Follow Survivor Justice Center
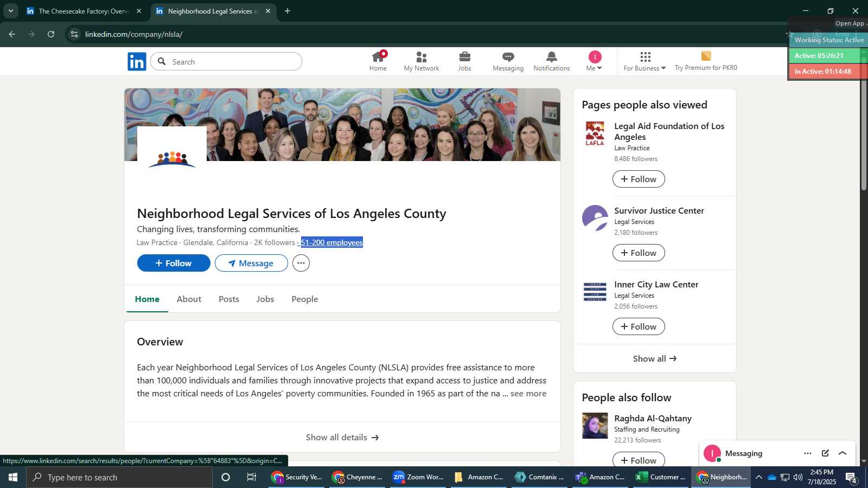The height and width of the screenshot is (488, 868). (x=639, y=253)
